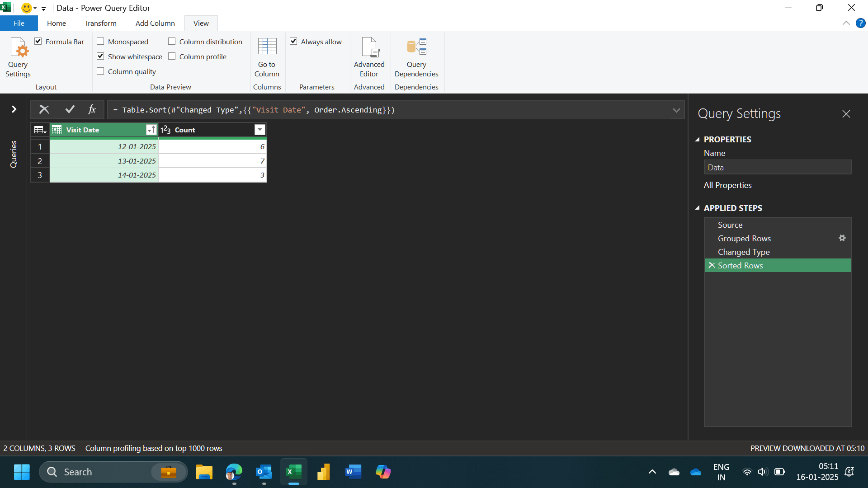The width and height of the screenshot is (868, 488).
Task: Open All Properties link
Action: tap(727, 185)
